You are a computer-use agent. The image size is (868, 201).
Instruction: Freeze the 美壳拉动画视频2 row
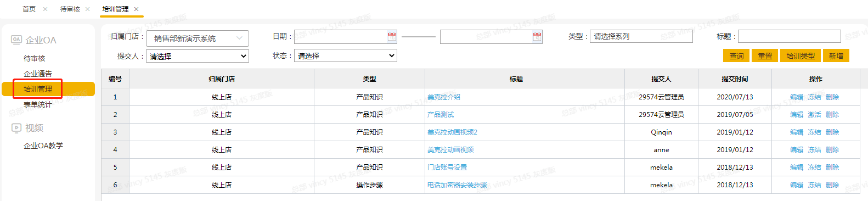click(814, 132)
